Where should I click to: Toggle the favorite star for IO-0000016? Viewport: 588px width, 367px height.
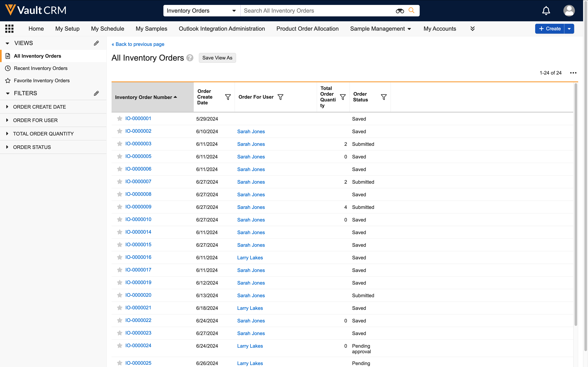click(120, 257)
